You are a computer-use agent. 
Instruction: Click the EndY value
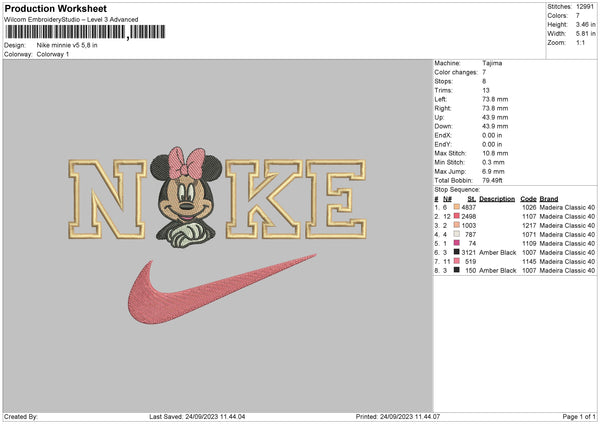click(492, 144)
